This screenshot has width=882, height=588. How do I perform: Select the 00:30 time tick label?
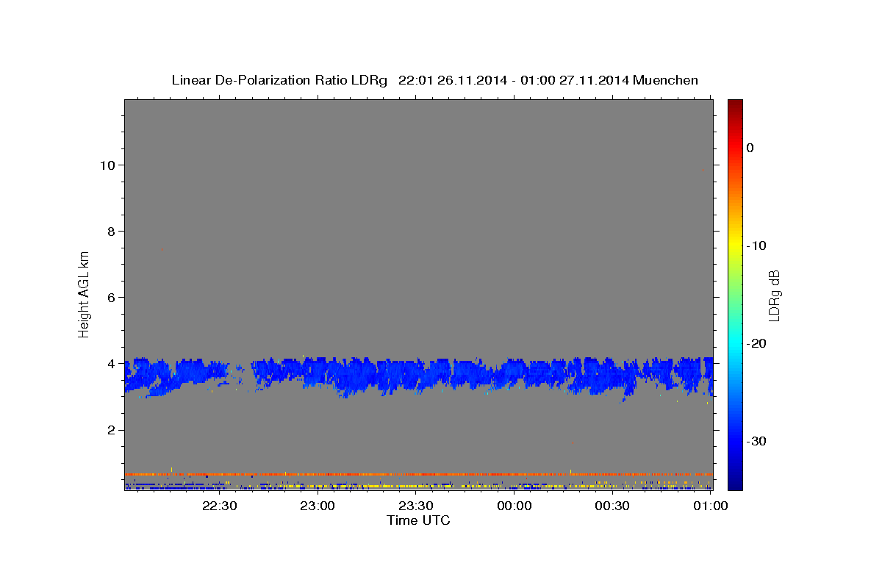tap(612, 506)
